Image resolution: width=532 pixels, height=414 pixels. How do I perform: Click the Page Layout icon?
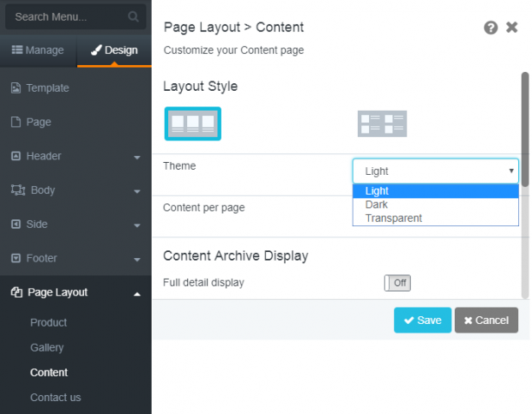coord(16,292)
